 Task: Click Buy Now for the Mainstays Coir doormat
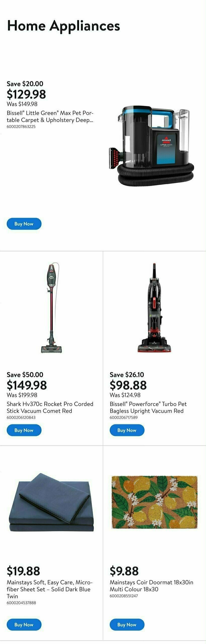point(127,625)
